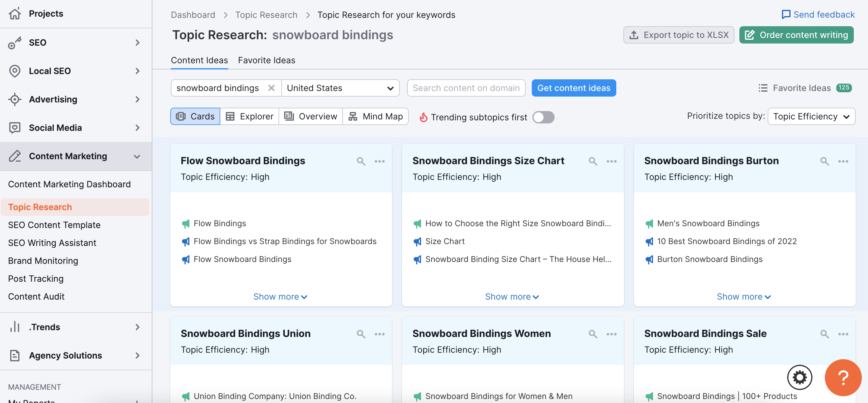Expand the Advertising sidebar section
The width and height of the screenshot is (868, 403).
pos(137,99)
